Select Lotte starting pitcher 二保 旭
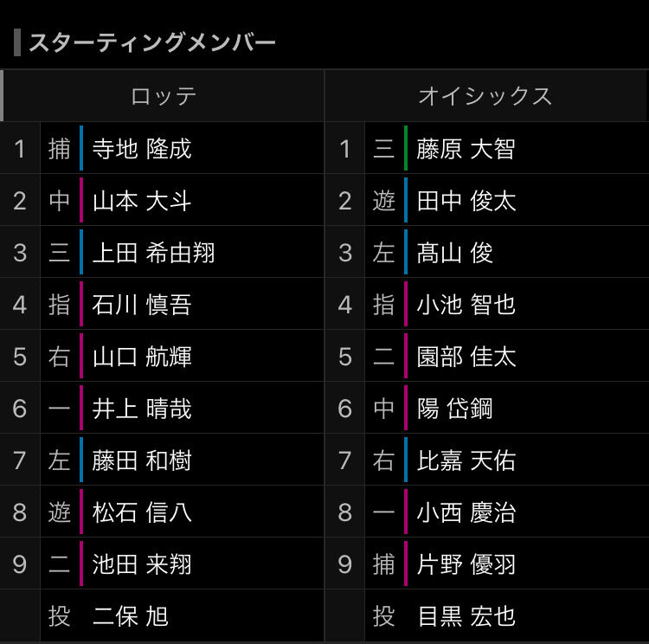The image size is (649, 644). pos(131,616)
